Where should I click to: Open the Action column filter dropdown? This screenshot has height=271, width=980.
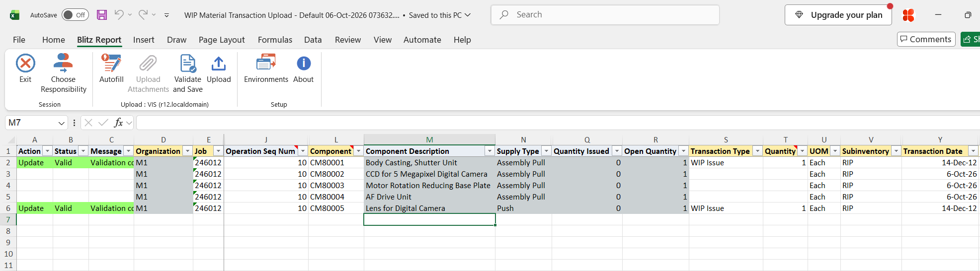coord(48,151)
